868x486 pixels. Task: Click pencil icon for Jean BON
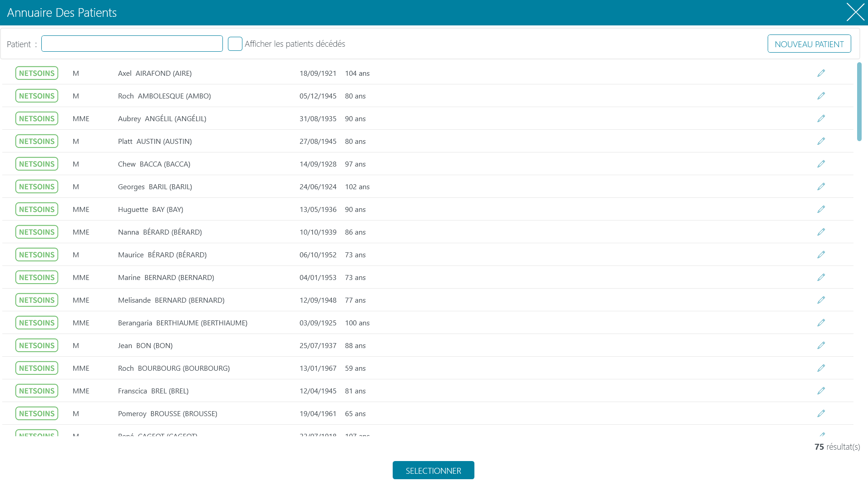(821, 345)
